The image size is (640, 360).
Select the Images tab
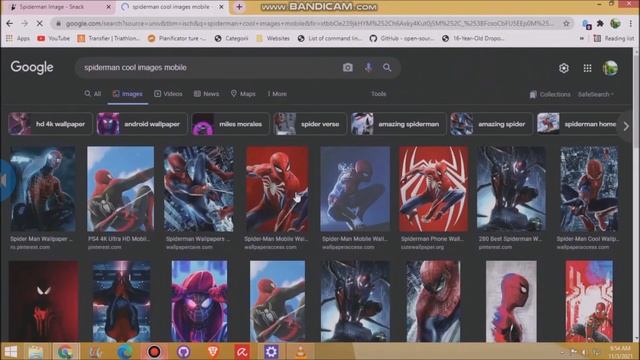tap(128, 94)
